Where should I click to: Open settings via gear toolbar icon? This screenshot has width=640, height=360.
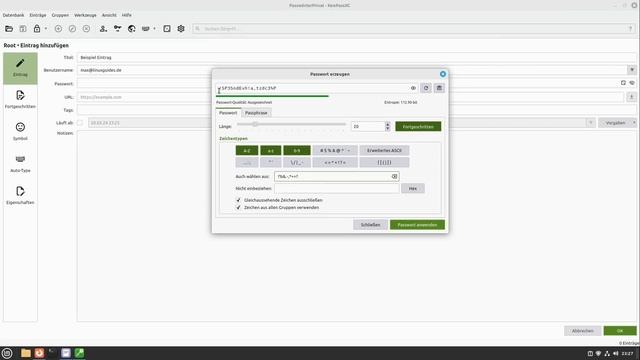coord(181,29)
